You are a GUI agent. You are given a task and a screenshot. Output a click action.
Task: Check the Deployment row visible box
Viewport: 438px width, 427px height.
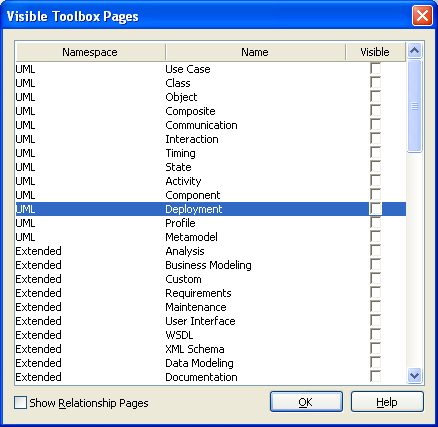375,209
